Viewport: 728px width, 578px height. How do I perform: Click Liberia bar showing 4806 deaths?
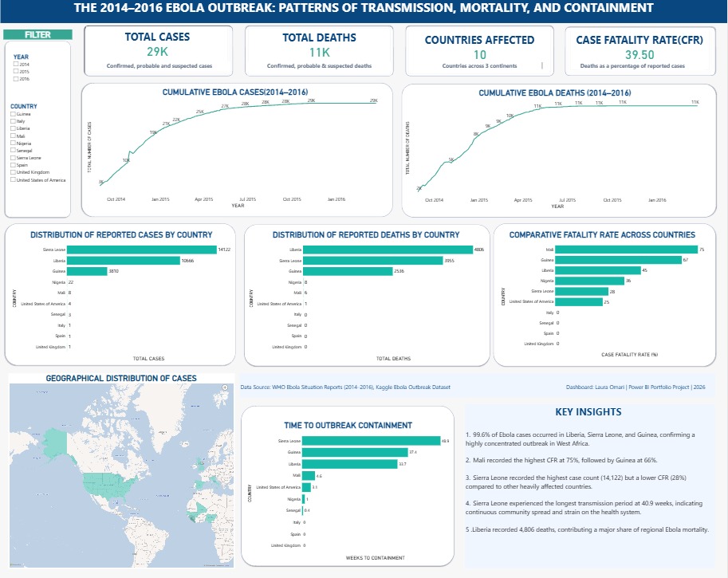pos(388,250)
